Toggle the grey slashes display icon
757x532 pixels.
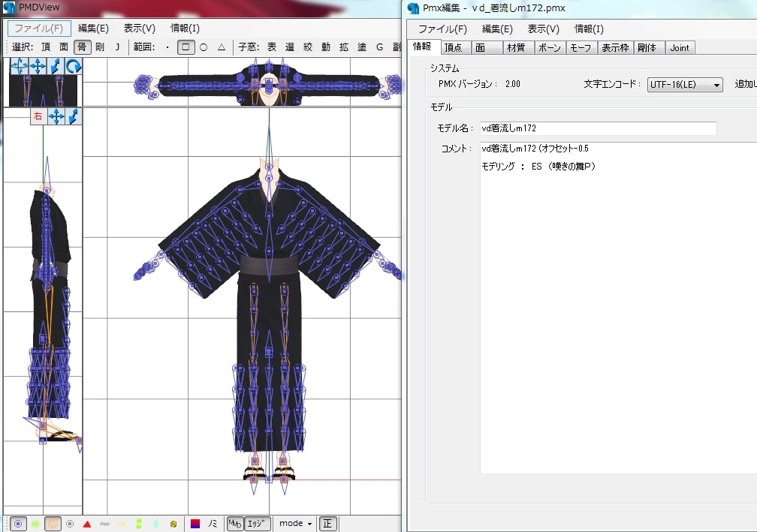point(104,523)
